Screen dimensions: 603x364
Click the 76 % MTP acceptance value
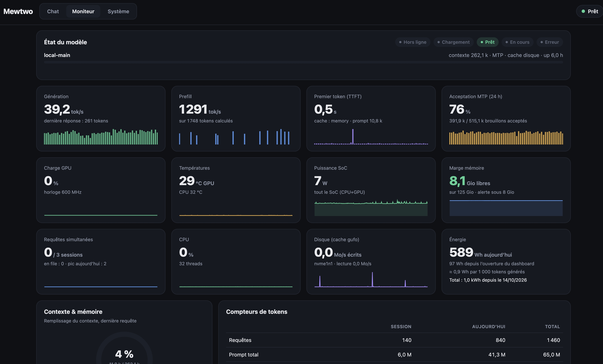pos(460,110)
